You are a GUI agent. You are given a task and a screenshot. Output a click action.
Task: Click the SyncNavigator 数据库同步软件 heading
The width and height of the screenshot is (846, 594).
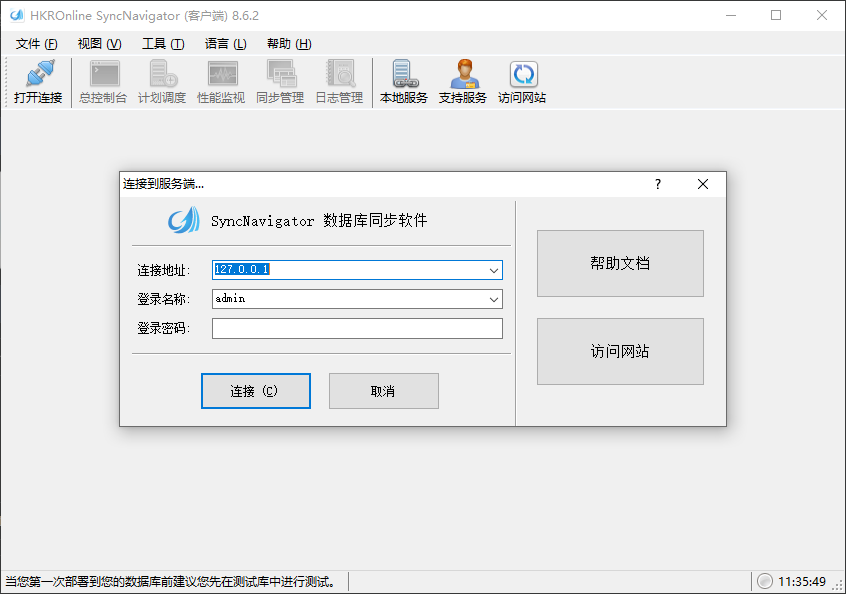319,221
